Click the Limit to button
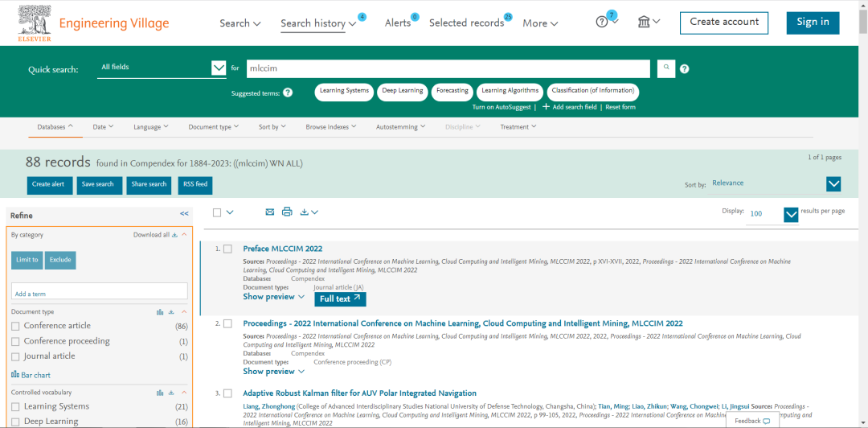Image resolution: width=868 pixels, height=428 pixels. 27,260
